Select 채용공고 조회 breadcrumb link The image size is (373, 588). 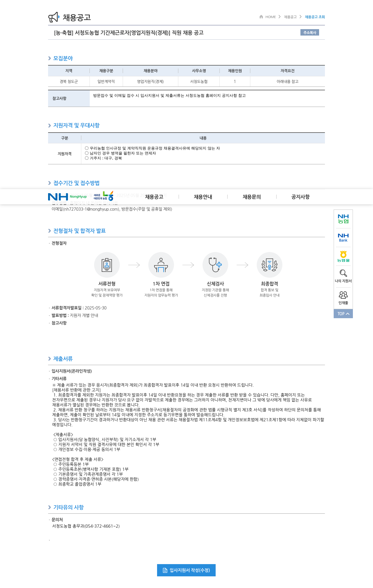pyautogui.click(x=315, y=17)
